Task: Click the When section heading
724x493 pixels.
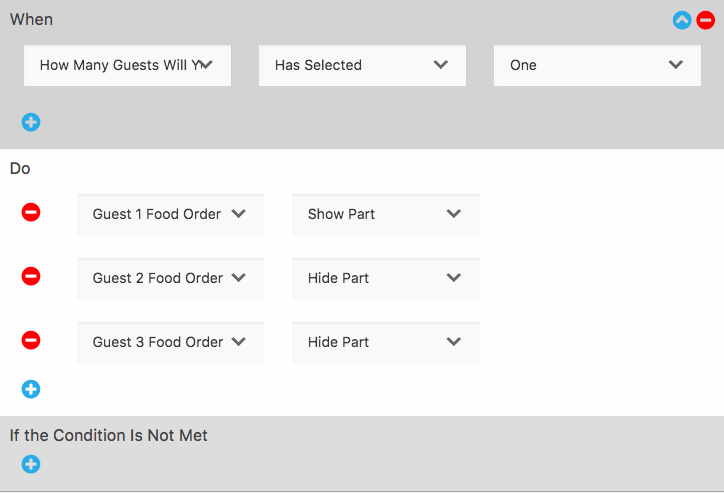Action: tap(32, 19)
